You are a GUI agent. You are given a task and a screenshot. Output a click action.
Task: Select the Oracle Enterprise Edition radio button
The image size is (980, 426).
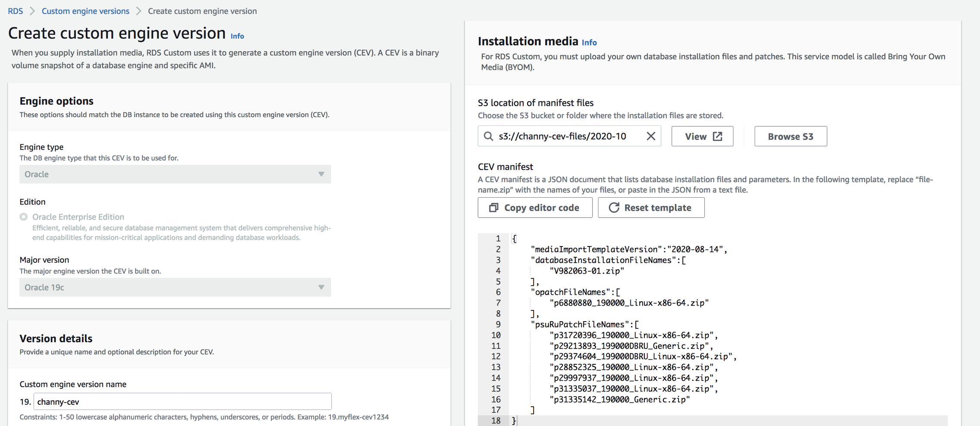point(24,217)
